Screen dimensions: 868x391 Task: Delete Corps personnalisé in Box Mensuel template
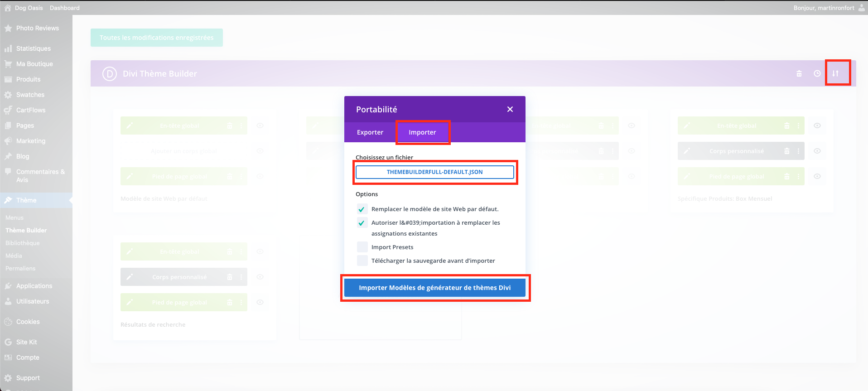[786, 151]
